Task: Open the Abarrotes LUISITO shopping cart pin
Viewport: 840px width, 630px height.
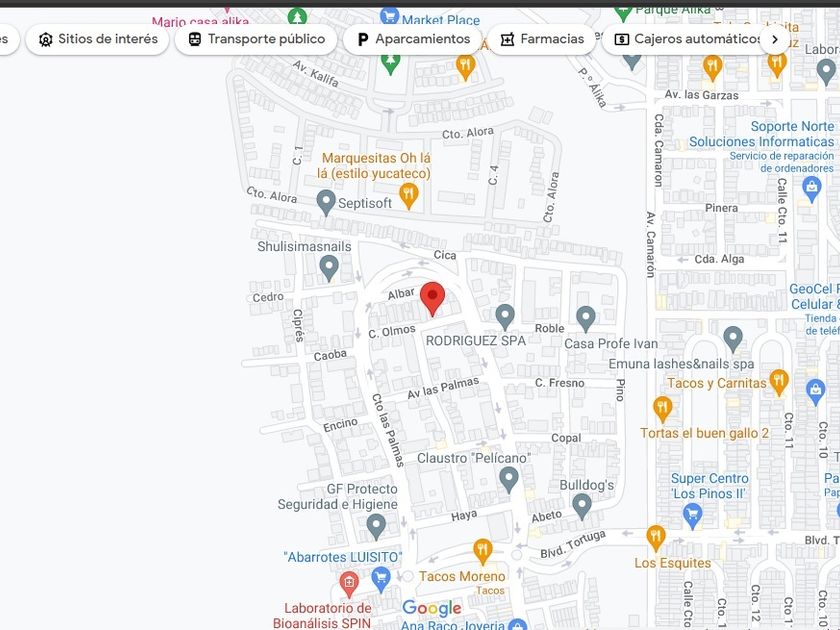Action: (x=381, y=580)
